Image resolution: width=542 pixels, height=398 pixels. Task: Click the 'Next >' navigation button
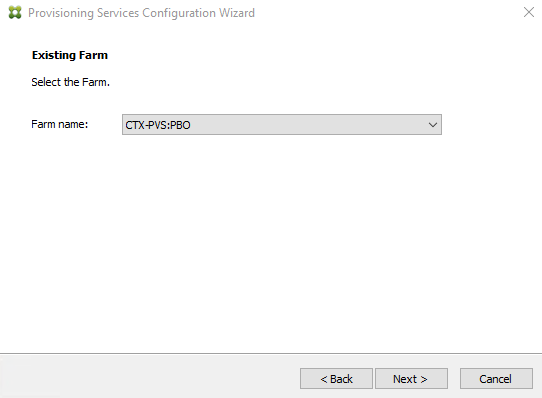[411, 379]
